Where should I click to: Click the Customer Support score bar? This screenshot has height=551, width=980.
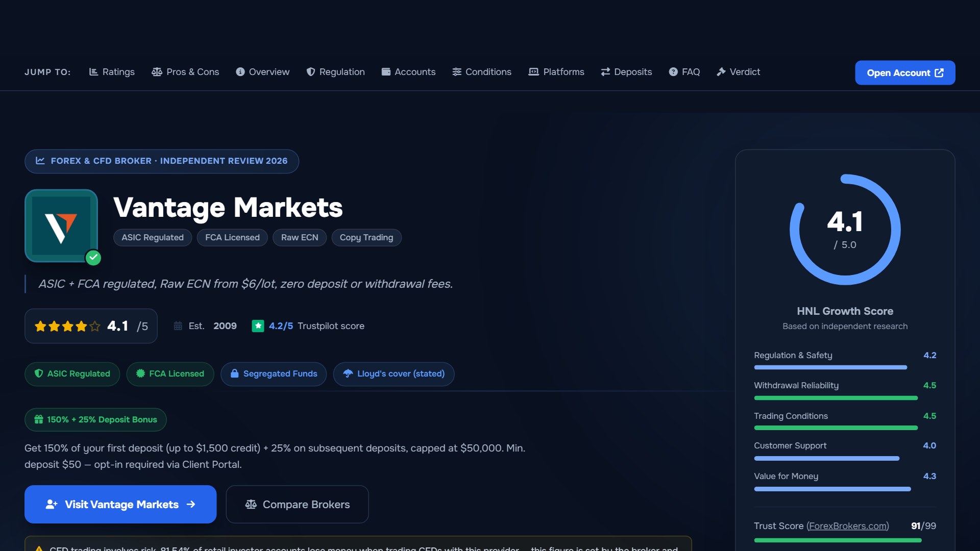(x=845, y=459)
